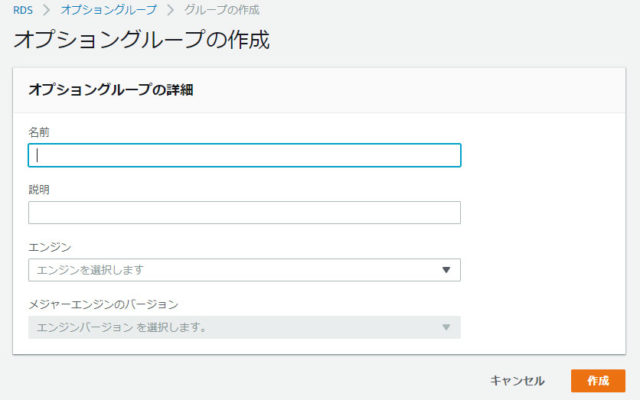Select the グループの作成 breadcrumb item

(x=222, y=10)
